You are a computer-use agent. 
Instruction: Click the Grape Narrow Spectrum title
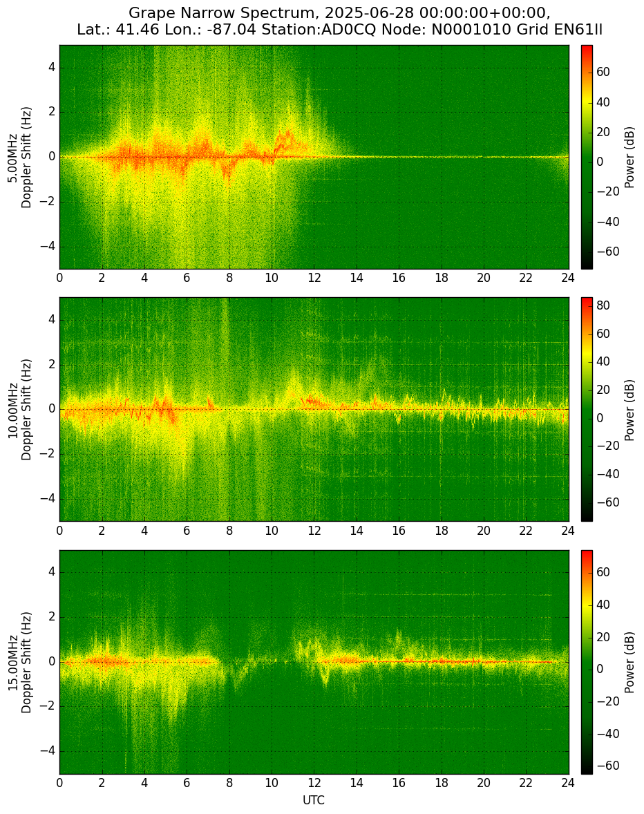pos(339,21)
